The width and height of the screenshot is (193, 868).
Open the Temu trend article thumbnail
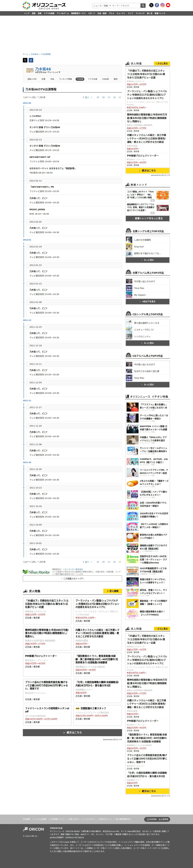[x=163, y=195]
